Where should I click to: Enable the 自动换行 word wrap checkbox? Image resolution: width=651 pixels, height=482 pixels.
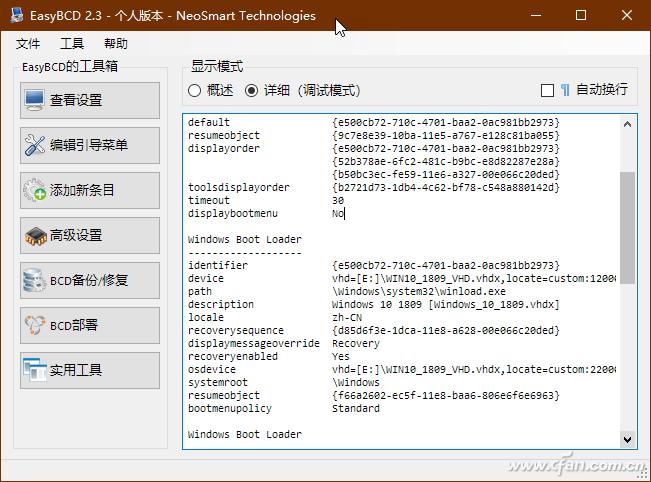(x=547, y=91)
